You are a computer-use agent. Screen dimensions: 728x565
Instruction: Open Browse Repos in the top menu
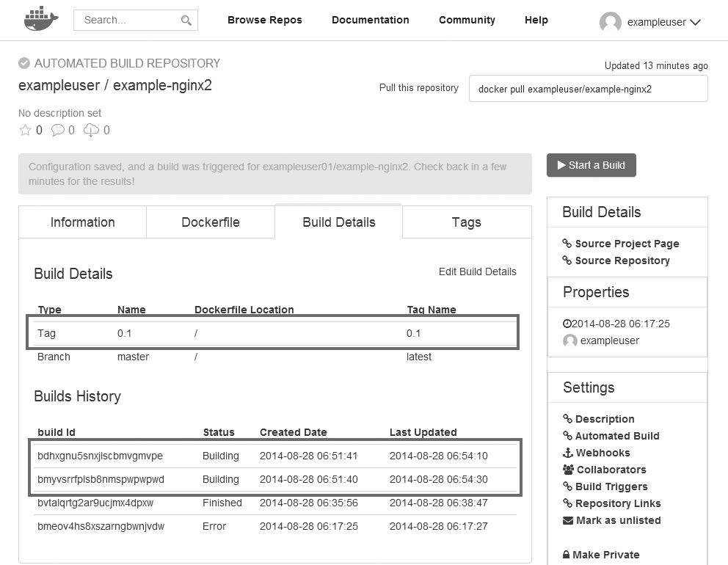click(264, 20)
